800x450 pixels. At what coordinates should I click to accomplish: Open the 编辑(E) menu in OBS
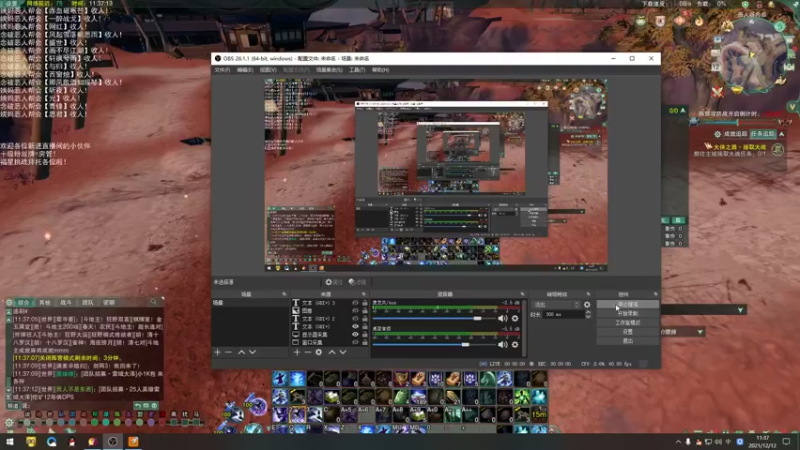click(245, 70)
